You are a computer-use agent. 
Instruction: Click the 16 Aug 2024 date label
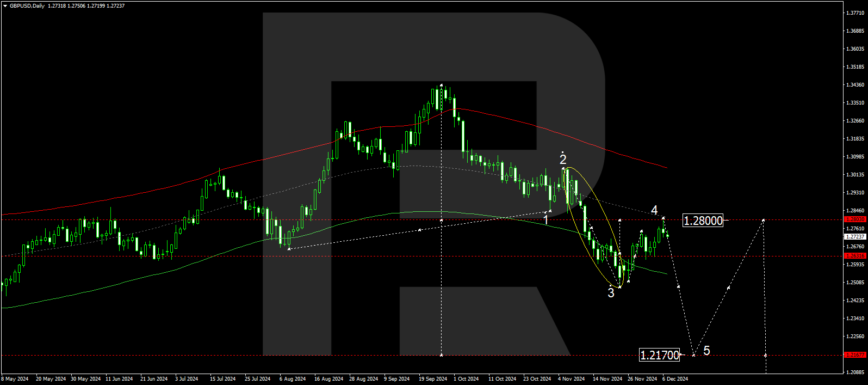coord(328,379)
